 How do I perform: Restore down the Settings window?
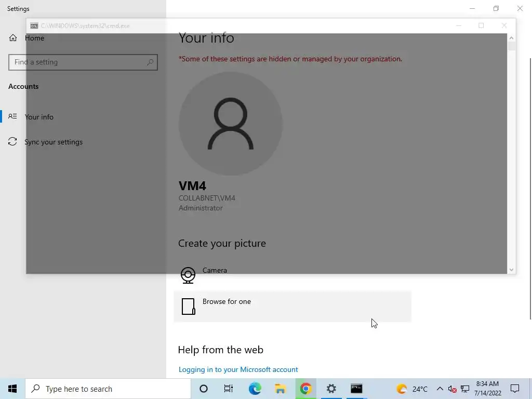pyautogui.click(x=496, y=8)
